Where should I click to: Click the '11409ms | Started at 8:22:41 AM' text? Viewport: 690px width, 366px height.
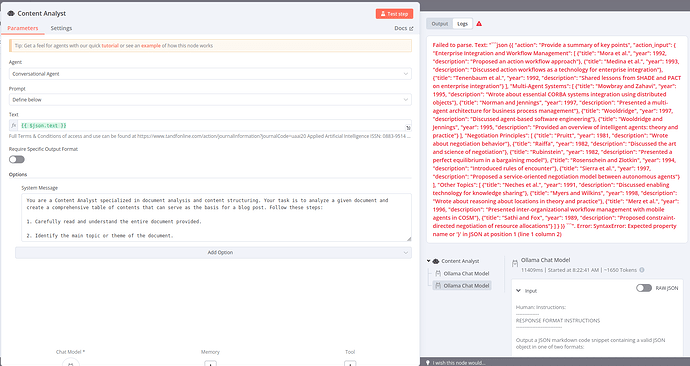561,270
